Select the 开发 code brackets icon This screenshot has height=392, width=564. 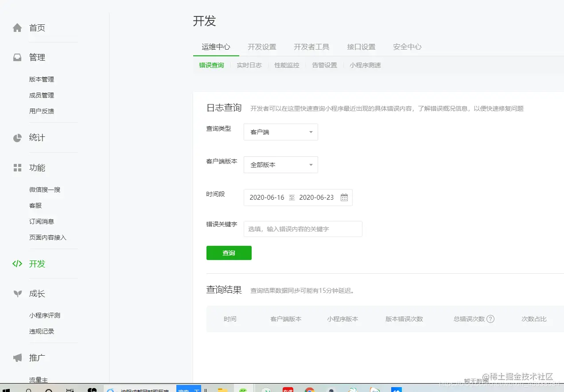tap(17, 264)
